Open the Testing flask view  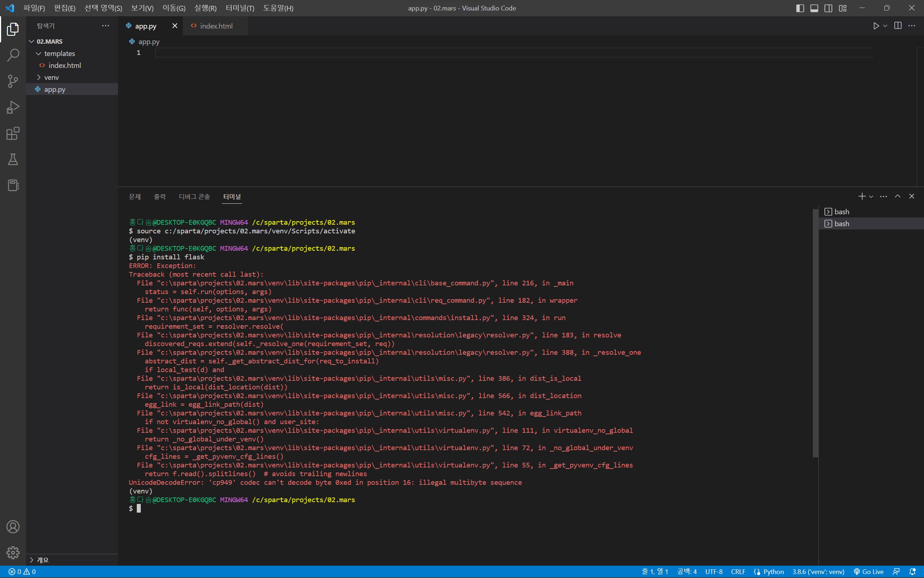click(x=13, y=159)
